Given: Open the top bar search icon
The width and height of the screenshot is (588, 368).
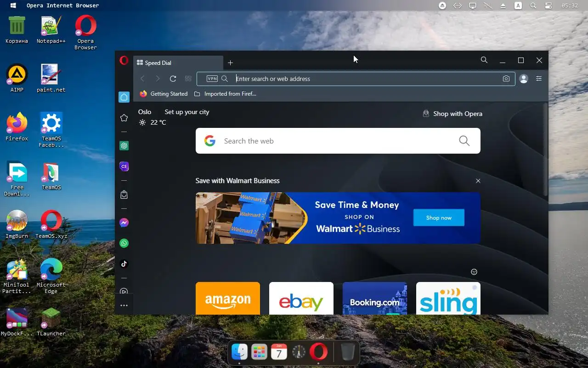Looking at the screenshot, I should (533, 6).
